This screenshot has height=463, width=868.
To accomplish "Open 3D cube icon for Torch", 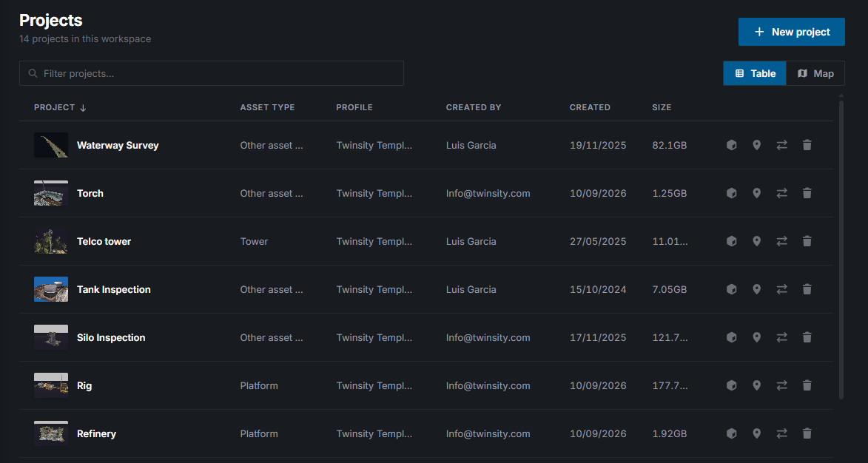I will 731,193.
